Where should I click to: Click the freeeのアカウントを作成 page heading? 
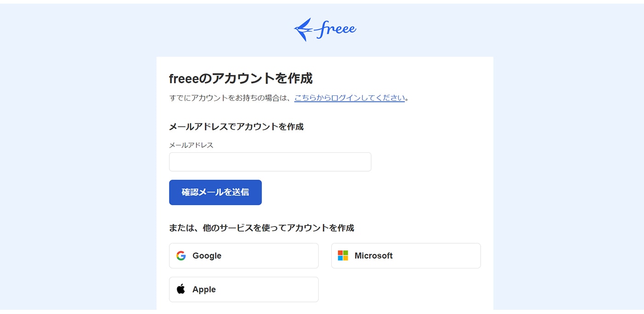241,79
